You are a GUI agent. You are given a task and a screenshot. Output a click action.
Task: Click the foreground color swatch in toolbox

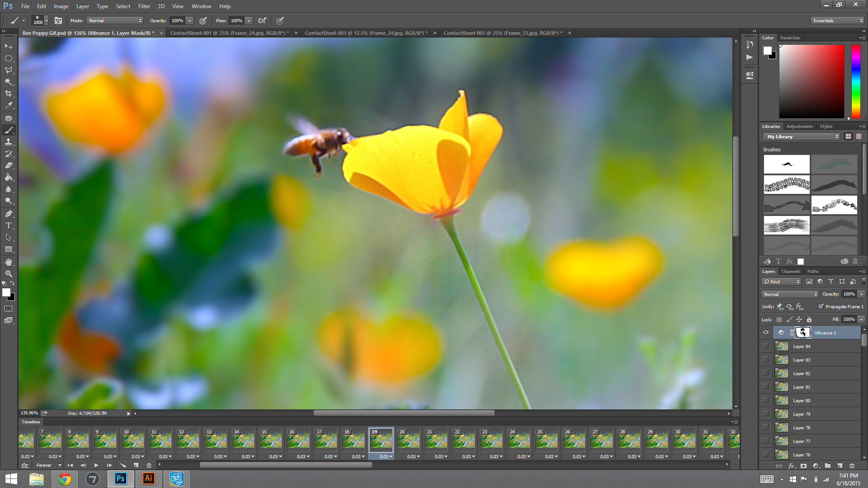click(6, 292)
